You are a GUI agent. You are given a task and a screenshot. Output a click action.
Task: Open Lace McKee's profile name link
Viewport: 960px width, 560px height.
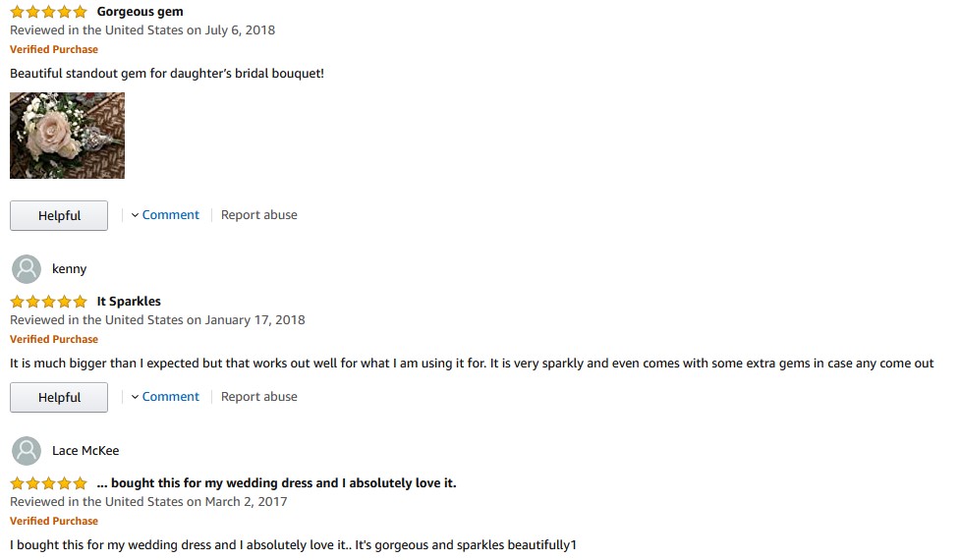click(x=85, y=451)
